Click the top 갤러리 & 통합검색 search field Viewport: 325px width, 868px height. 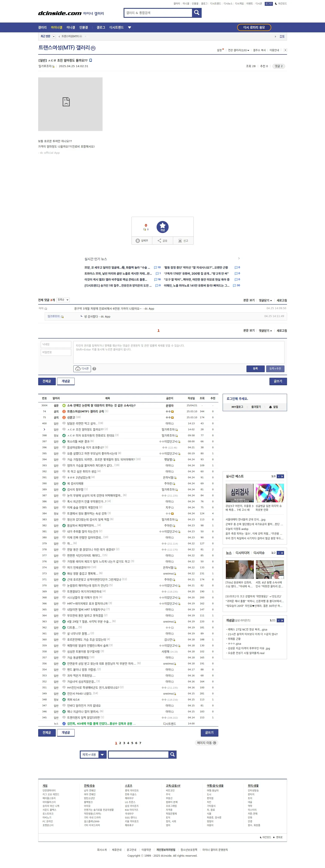coord(158,13)
